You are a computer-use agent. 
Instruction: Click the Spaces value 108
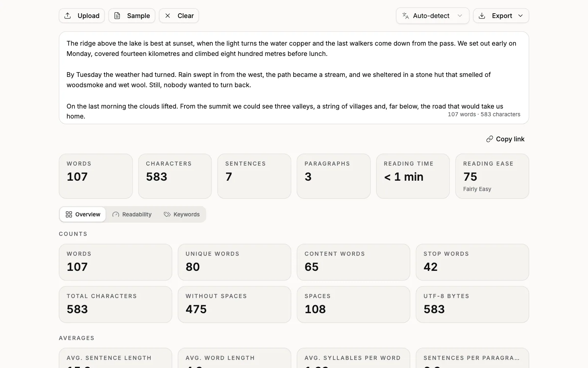pyautogui.click(x=315, y=309)
